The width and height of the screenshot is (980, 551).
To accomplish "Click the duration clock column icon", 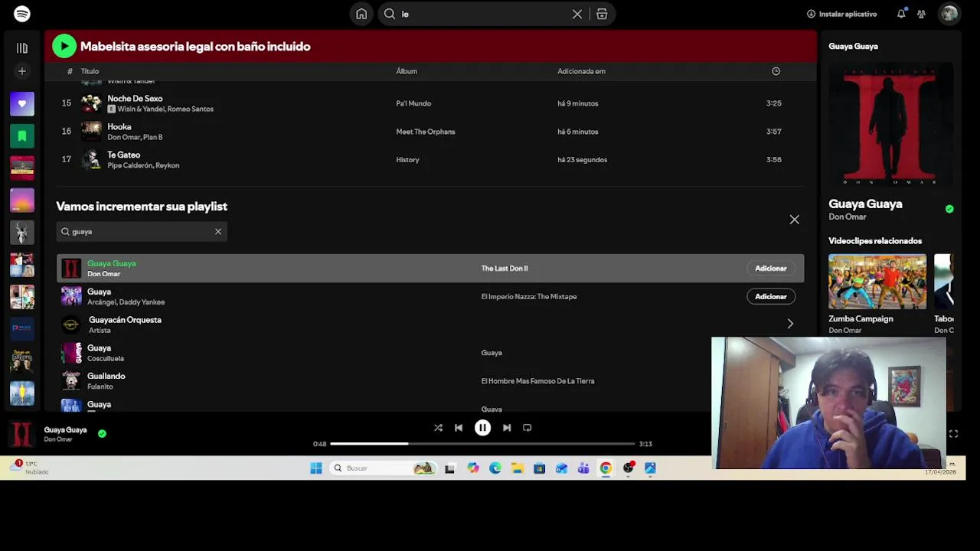I will click(x=776, y=71).
